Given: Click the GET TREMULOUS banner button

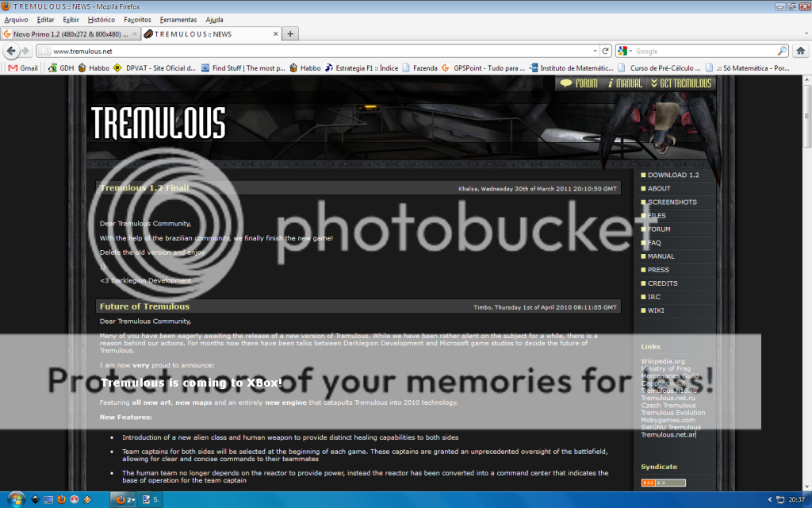Looking at the screenshot, I should [681, 83].
